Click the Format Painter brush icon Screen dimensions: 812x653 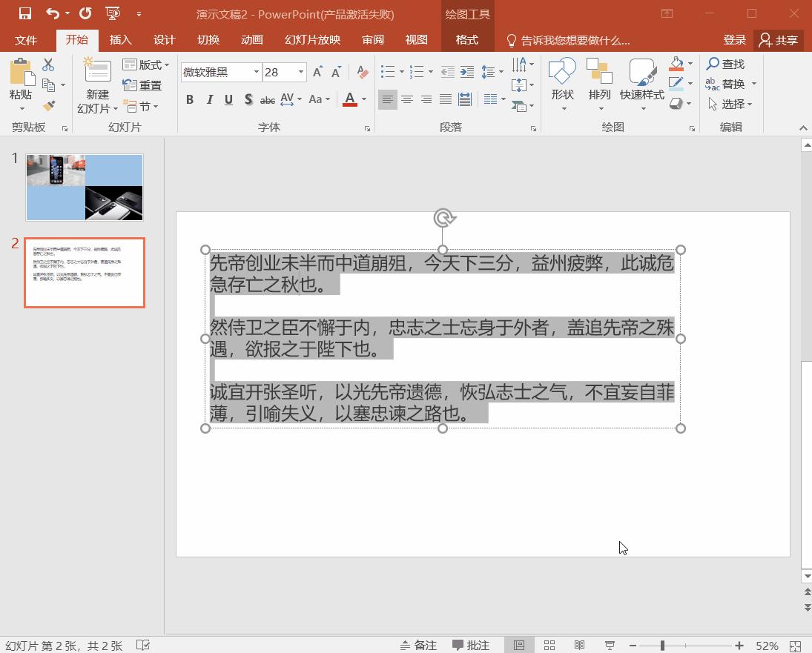click(49, 107)
